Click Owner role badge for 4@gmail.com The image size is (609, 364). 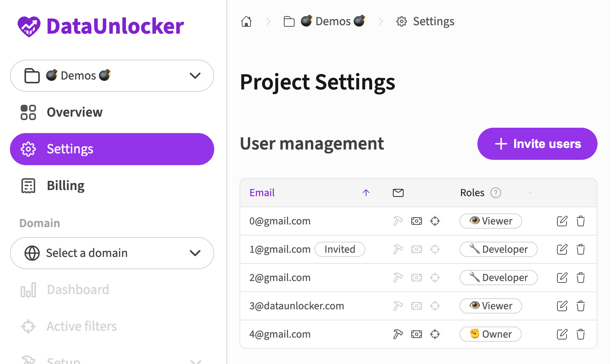(490, 334)
